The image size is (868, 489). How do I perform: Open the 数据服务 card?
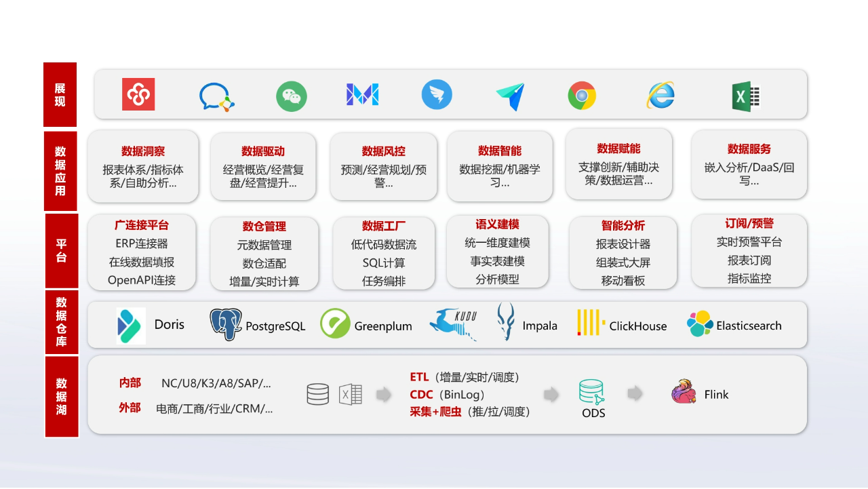click(x=749, y=165)
